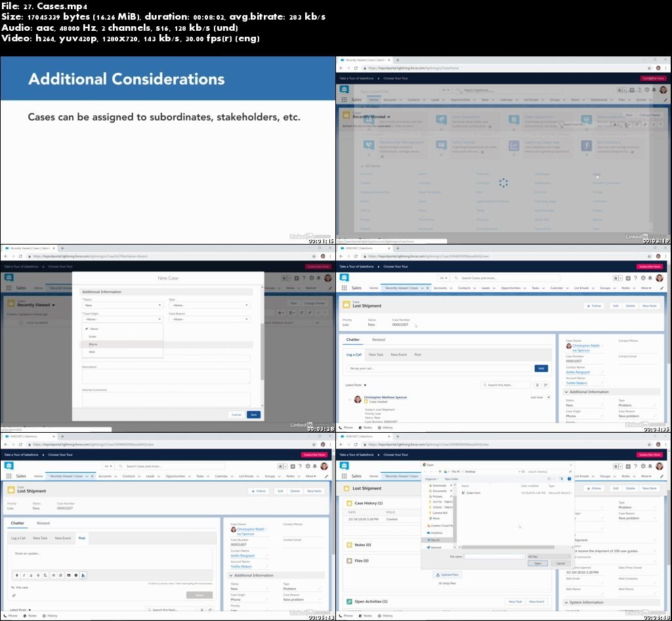
Task: Select the New Task tab in the 00:05:43 frame
Action: click(x=40, y=538)
